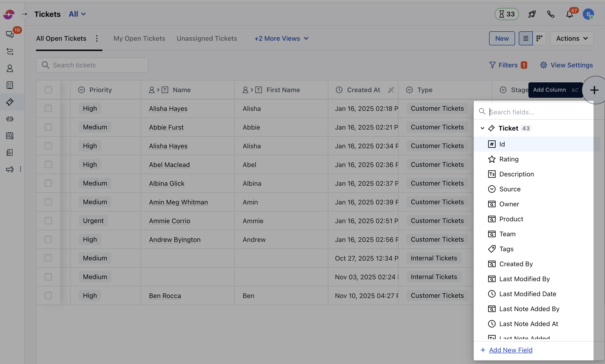Viewport: 605px width, 364px height.
Task: Select the bot automation icon in the sidebar
Action: pyautogui.click(x=10, y=119)
